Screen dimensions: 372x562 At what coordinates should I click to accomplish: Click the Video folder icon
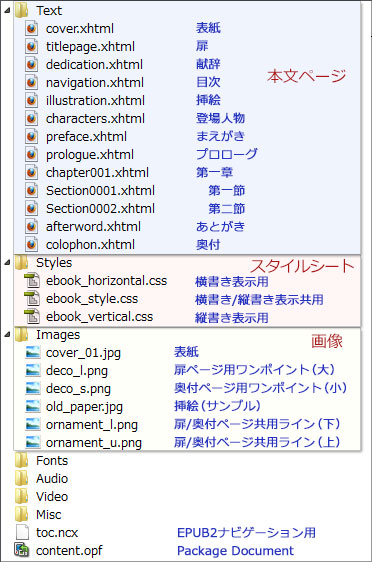coord(22,496)
